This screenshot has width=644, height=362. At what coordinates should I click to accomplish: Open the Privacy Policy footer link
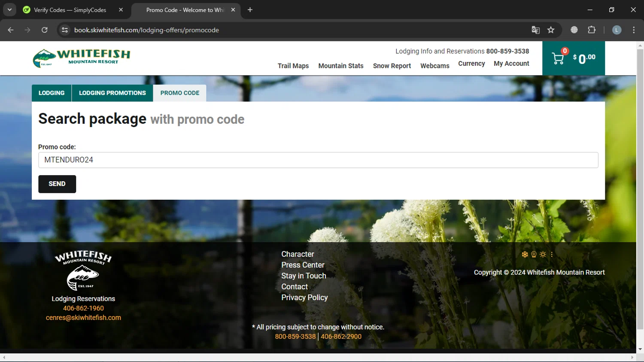(304, 297)
